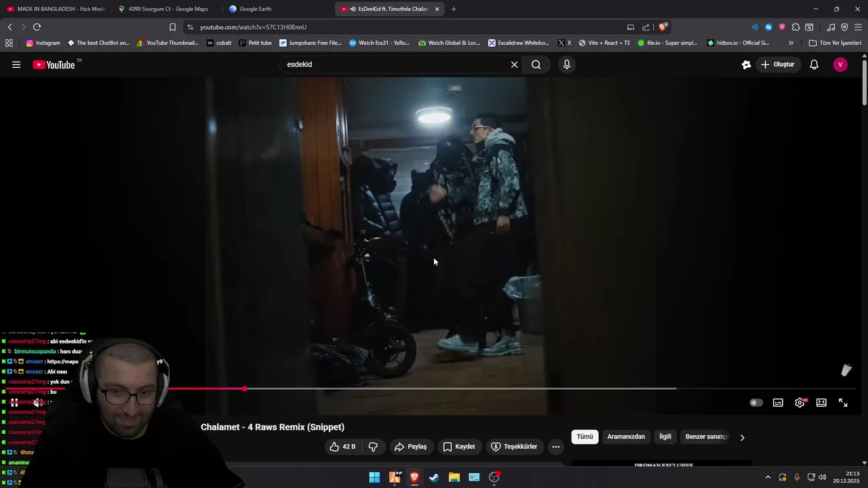Image resolution: width=868 pixels, height=488 pixels.
Task: Toggle the autoplay switch in player
Action: (756, 403)
